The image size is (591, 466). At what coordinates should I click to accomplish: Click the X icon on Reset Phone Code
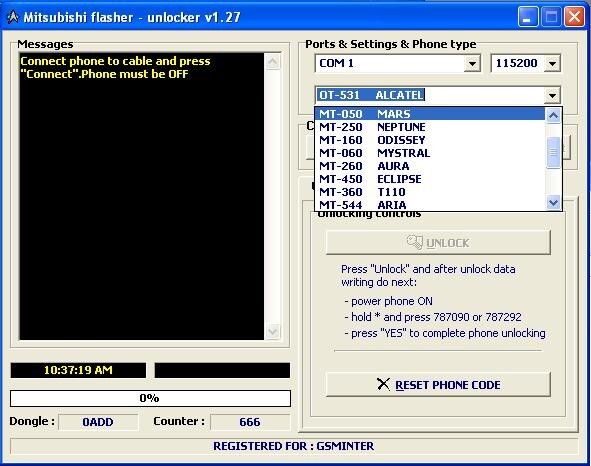[x=383, y=384]
